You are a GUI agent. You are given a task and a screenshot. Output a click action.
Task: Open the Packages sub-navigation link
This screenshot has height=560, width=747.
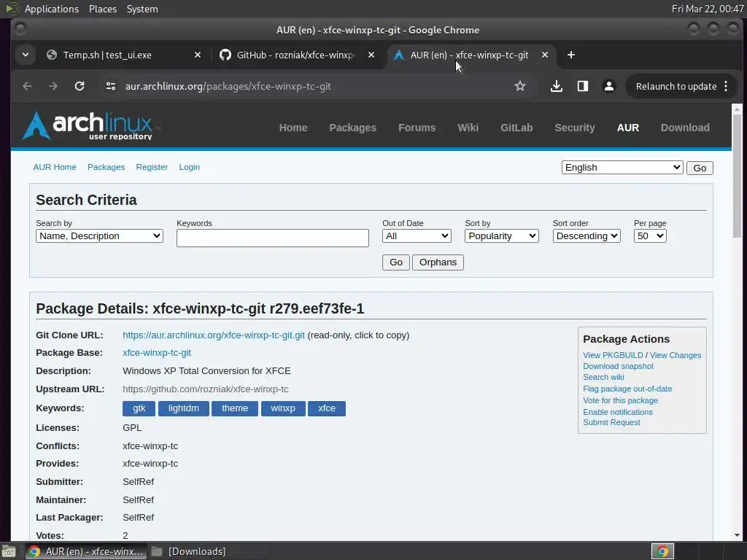(107, 167)
